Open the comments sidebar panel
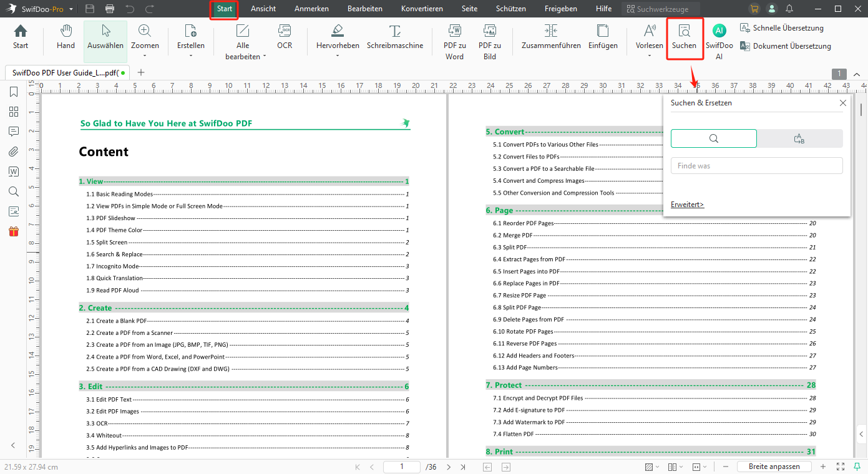 [13, 132]
